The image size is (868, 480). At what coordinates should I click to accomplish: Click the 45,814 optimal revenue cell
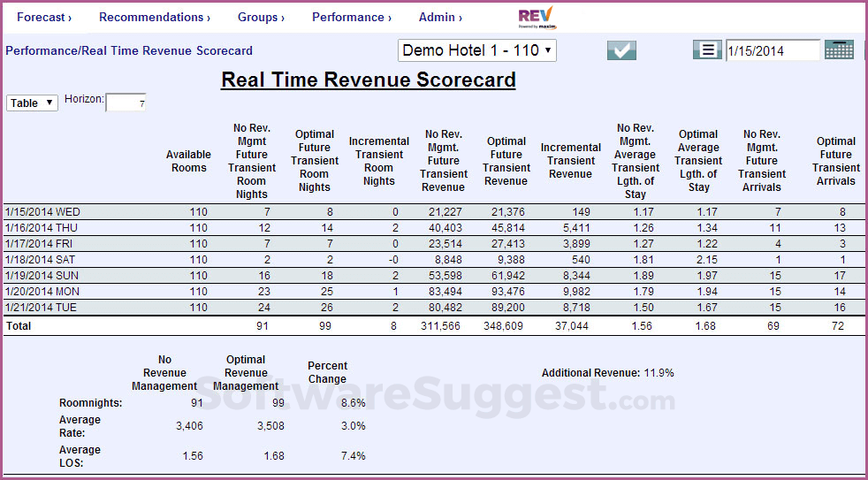[506, 228]
